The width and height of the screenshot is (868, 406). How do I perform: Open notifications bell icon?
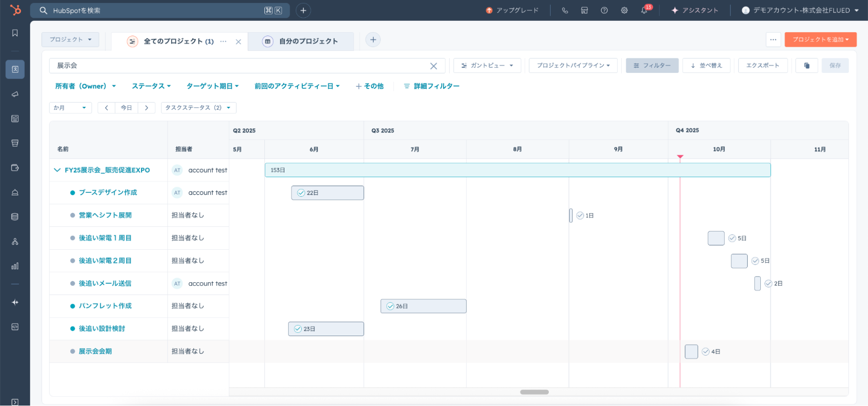click(x=644, y=10)
